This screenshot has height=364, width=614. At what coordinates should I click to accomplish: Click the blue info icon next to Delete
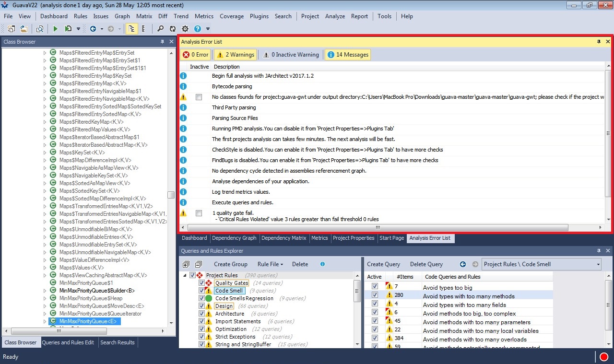pyautogui.click(x=322, y=264)
